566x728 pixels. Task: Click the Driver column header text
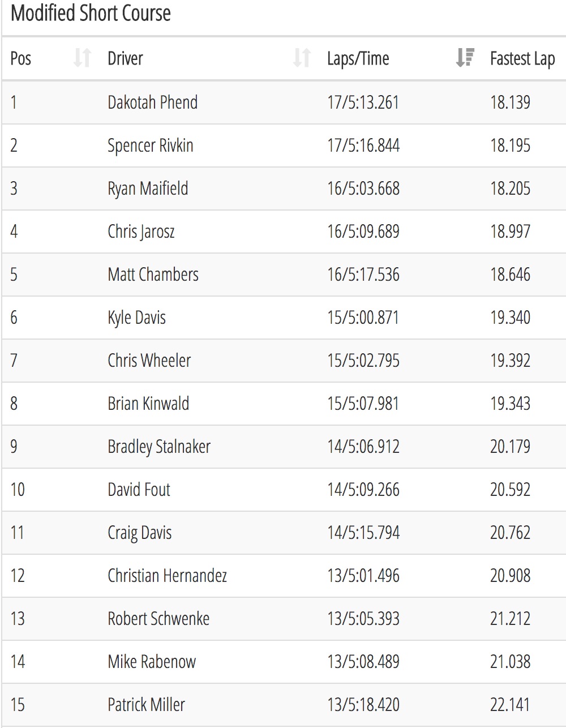(x=125, y=58)
